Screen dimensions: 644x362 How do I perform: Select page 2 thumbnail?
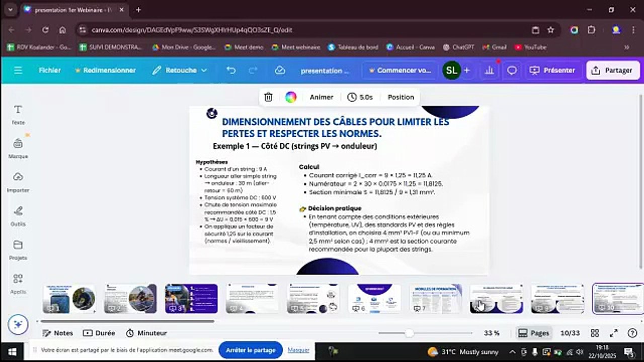(130, 299)
